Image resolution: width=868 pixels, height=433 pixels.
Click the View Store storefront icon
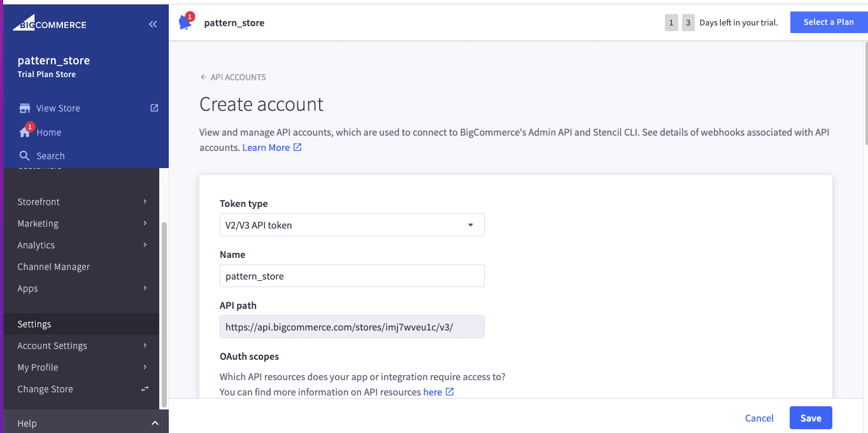pos(25,108)
